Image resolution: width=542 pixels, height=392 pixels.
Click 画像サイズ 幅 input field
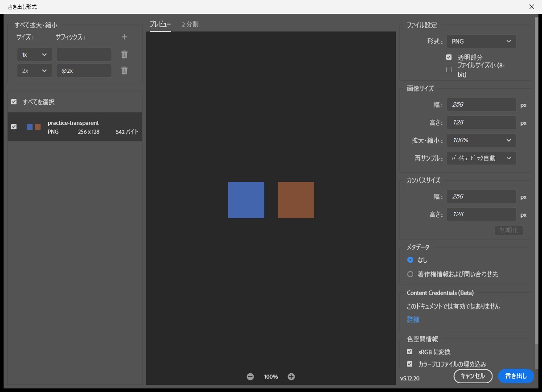[481, 104]
